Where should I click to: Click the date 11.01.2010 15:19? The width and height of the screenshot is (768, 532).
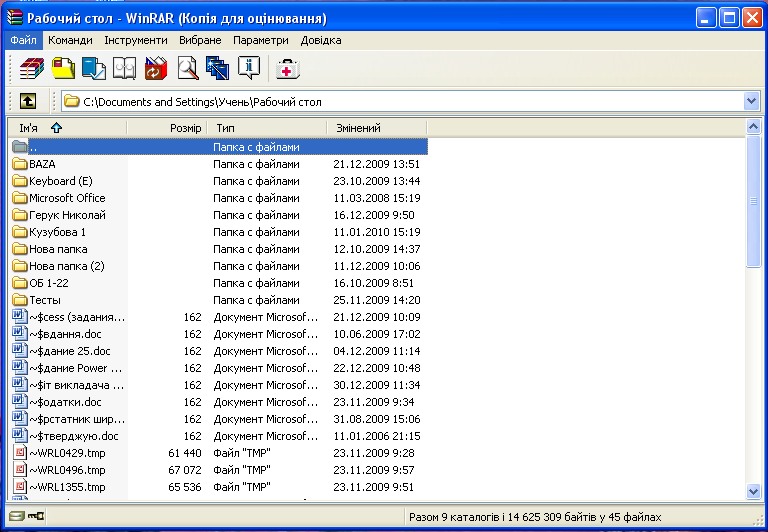click(377, 232)
